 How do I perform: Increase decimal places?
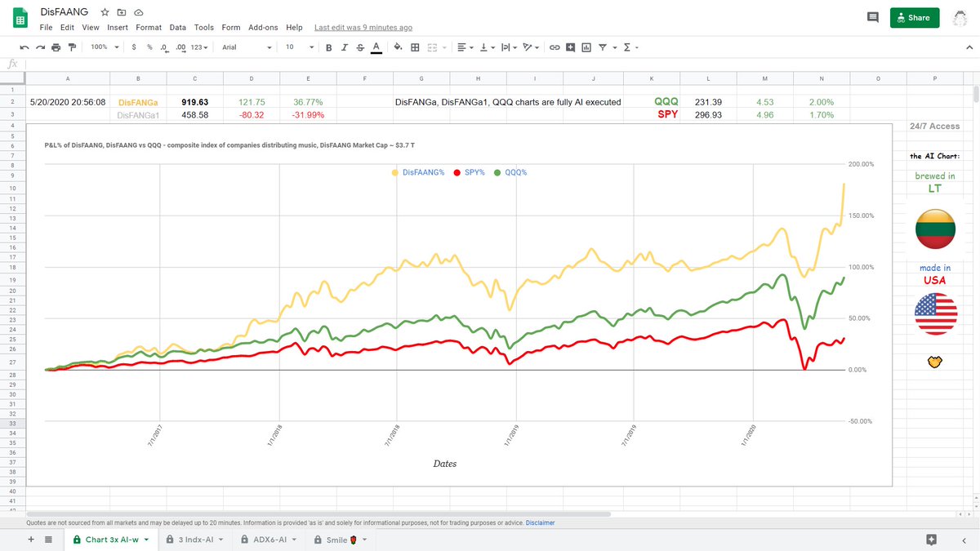(180, 47)
